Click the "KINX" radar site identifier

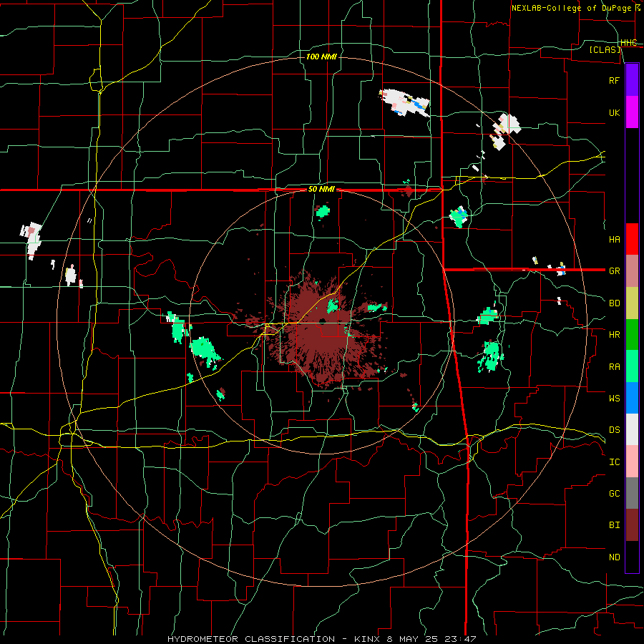[x=367, y=639]
